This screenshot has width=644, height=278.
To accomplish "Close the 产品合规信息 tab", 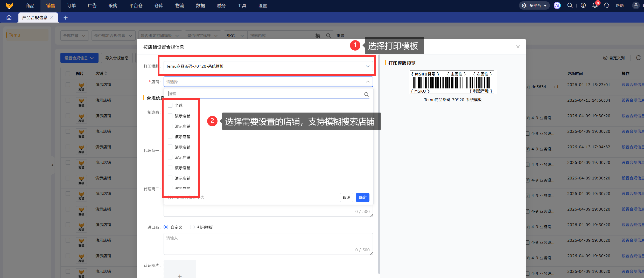I will pyautogui.click(x=52, y=17).
